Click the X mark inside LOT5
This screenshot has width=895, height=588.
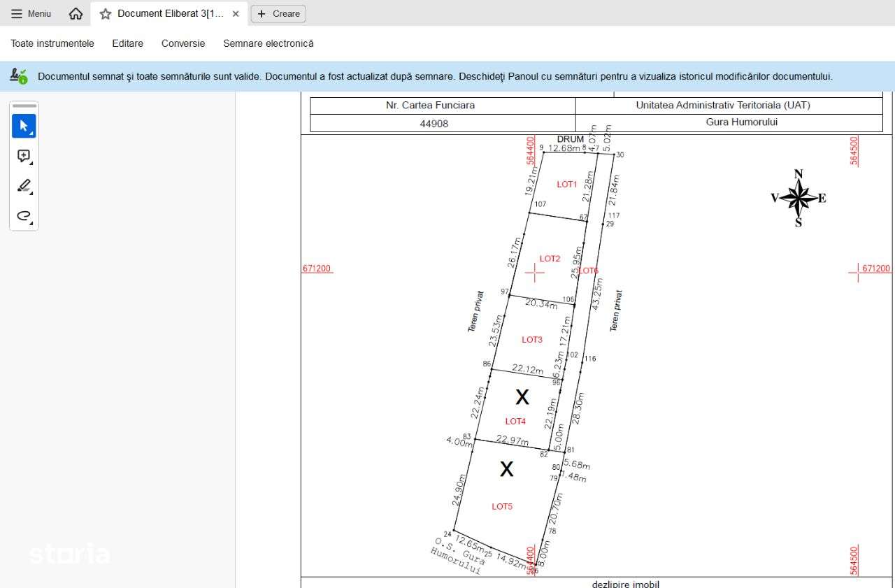506,469
